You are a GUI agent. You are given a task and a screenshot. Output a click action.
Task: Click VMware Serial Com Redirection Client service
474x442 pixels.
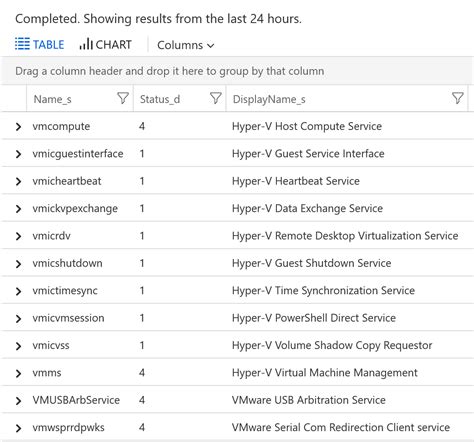(x=341, y=427)
